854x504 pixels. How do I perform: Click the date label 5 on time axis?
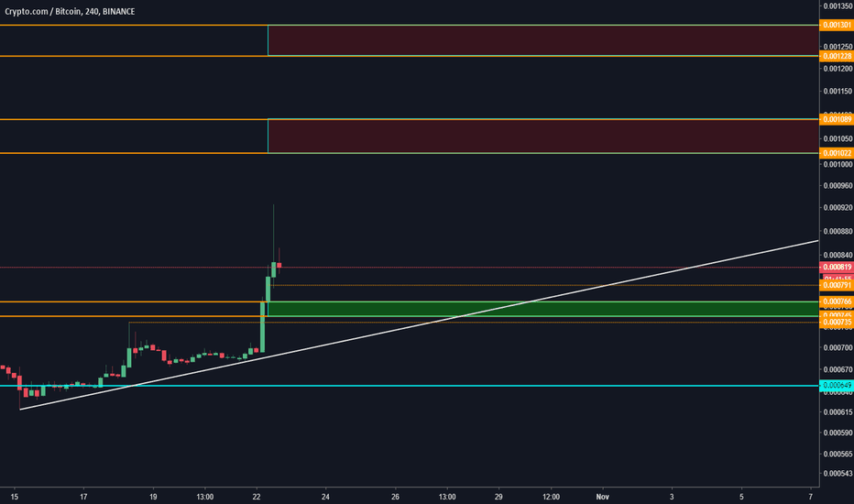(x=741, y=497)
